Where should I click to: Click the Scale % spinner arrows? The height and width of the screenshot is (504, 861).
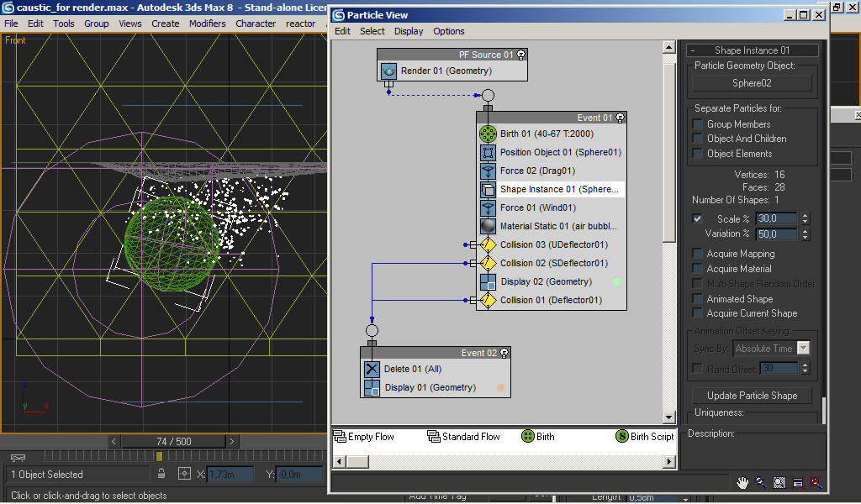[805, 218]
